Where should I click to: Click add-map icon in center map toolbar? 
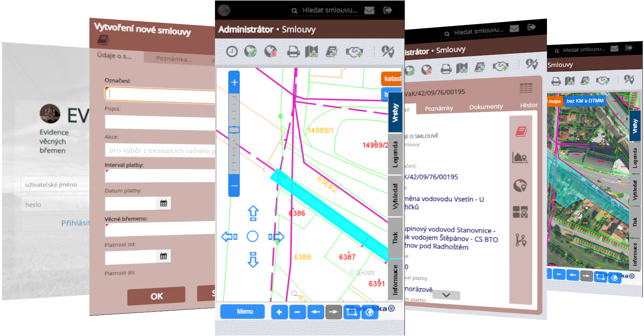pyautogui.click(x=312, y=52)
